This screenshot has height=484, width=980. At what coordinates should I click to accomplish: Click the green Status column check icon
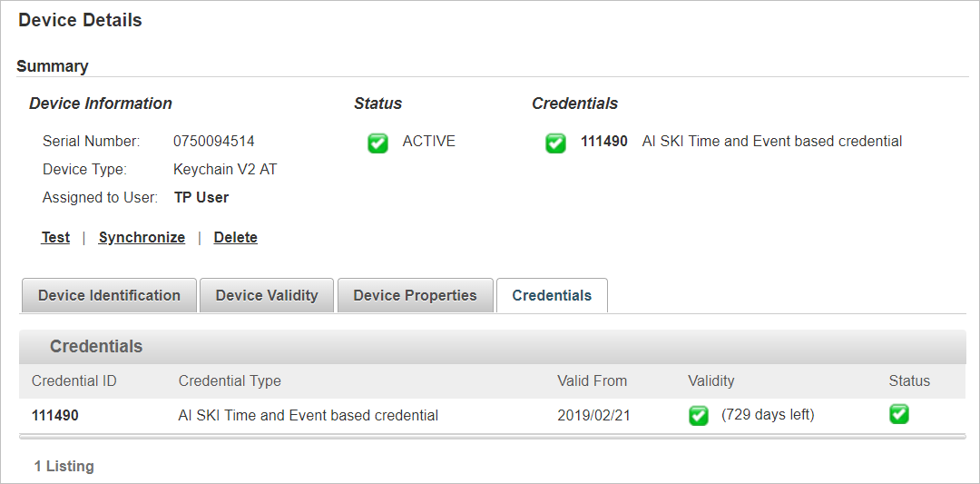pyautogui.click(x=899, y=415)
